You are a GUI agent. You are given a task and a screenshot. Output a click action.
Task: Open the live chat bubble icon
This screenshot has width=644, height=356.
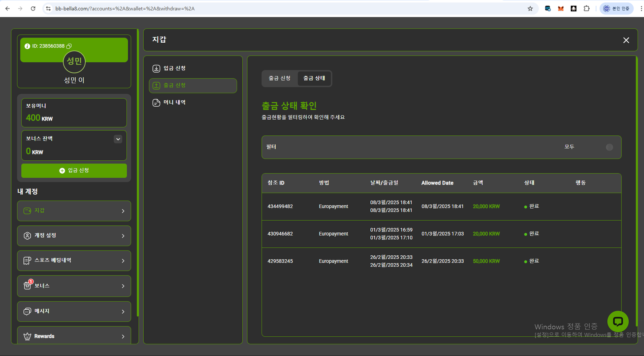click(x=618, y=321)
